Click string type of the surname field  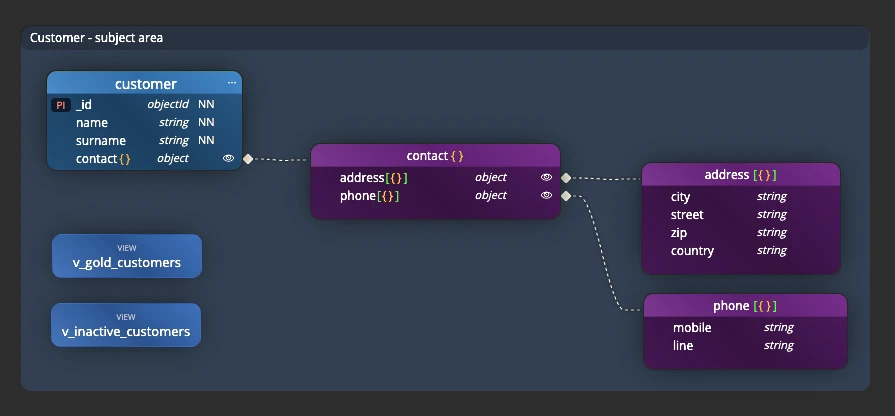pyautogui.click(x=174, y=140)
